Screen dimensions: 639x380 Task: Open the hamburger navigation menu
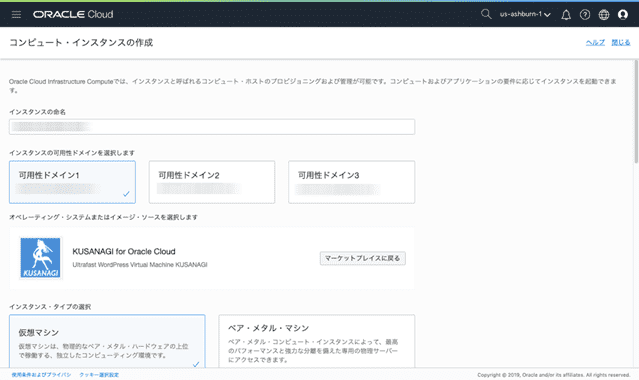pos(16,15)
